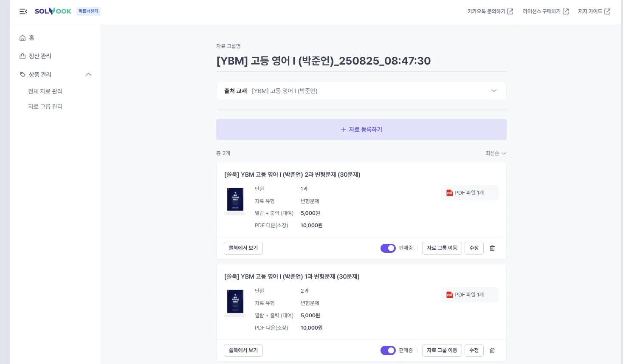
Task: Collapse sidebar with hamburger menu icon
Action: 23,11
